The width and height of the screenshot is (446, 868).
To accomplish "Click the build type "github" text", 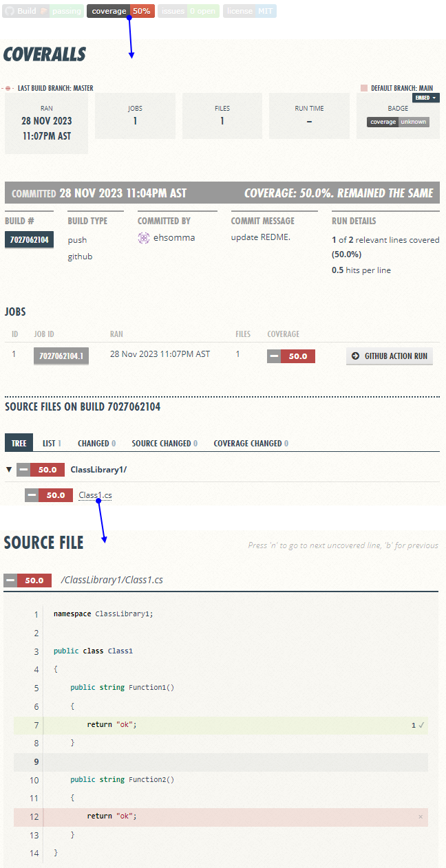I will coord(80,257).
